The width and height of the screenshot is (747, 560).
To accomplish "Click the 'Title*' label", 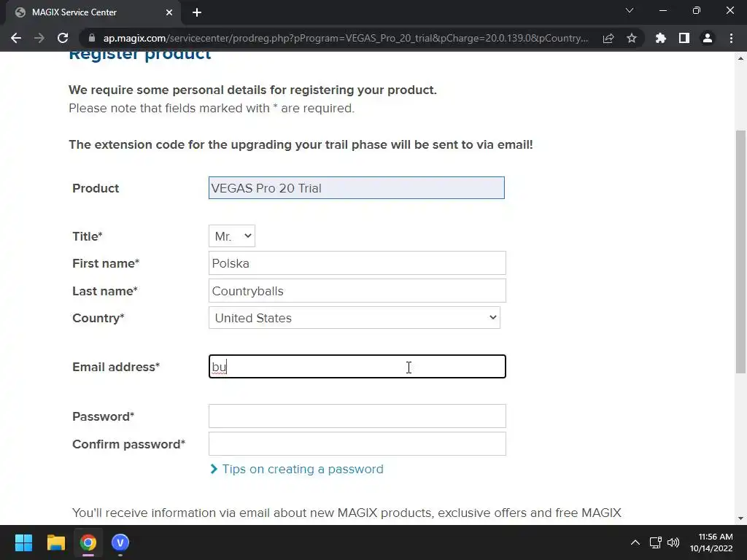I will 88,237.
